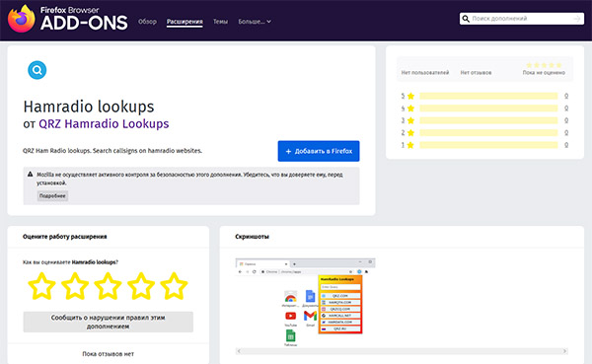
Task: Click the Пока не оценено rating stars
Action: 544,65
